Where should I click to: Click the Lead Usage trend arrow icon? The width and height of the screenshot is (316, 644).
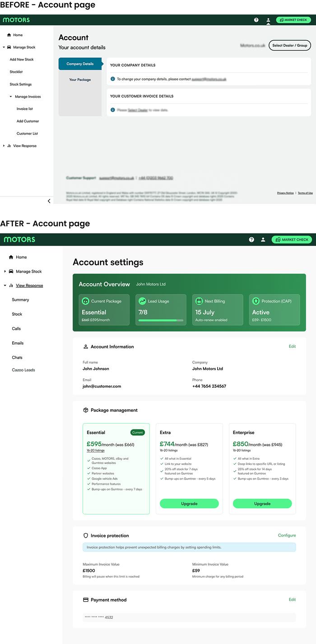pos(142,301)
